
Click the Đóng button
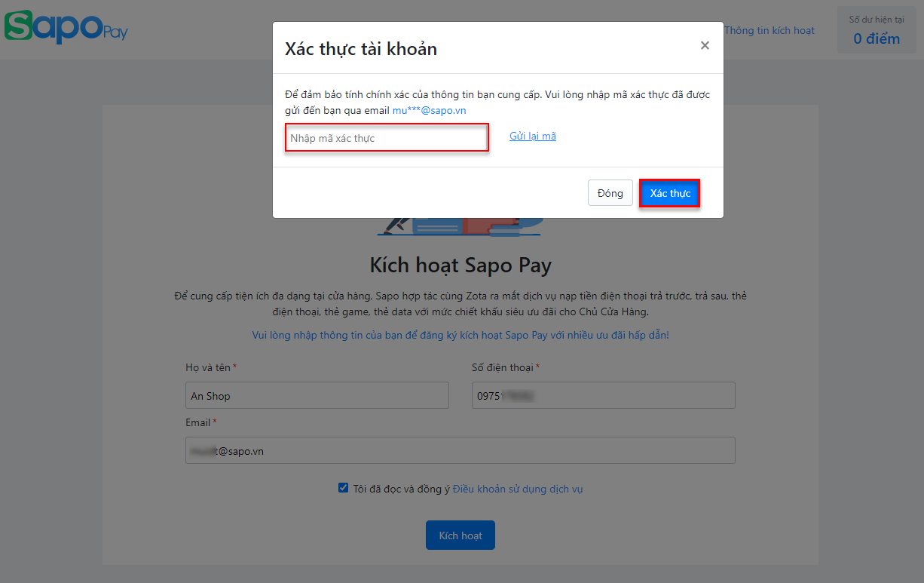(610, 193)
